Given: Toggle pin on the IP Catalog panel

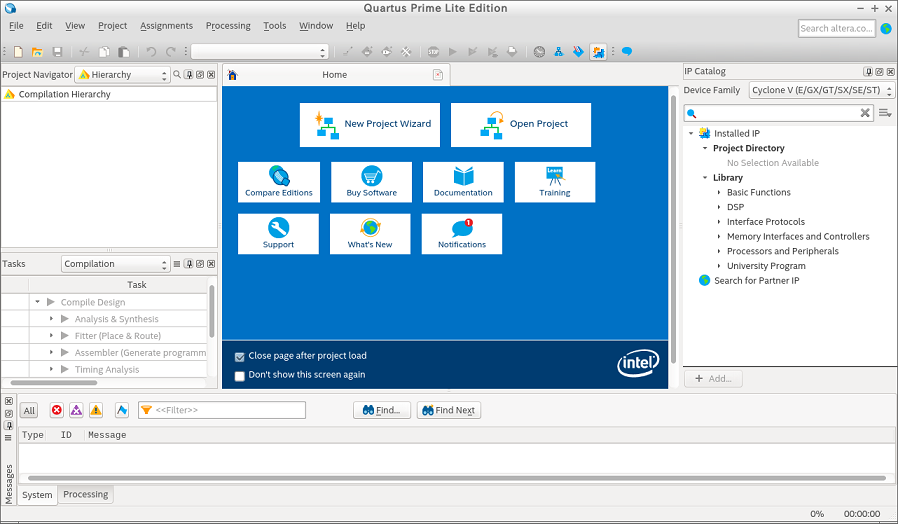Looking at the screenshot, I should pos(869,72).
